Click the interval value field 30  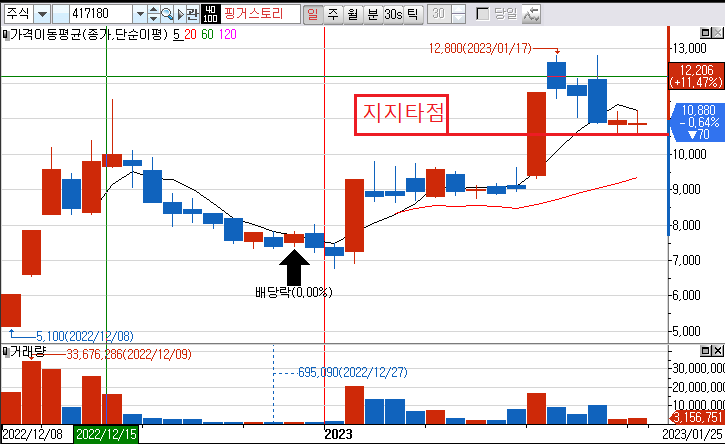click(x=439, y=14)
